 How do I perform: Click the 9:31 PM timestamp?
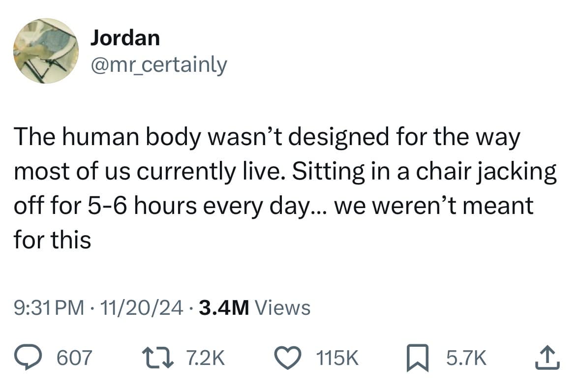click(x=48, y=308)
